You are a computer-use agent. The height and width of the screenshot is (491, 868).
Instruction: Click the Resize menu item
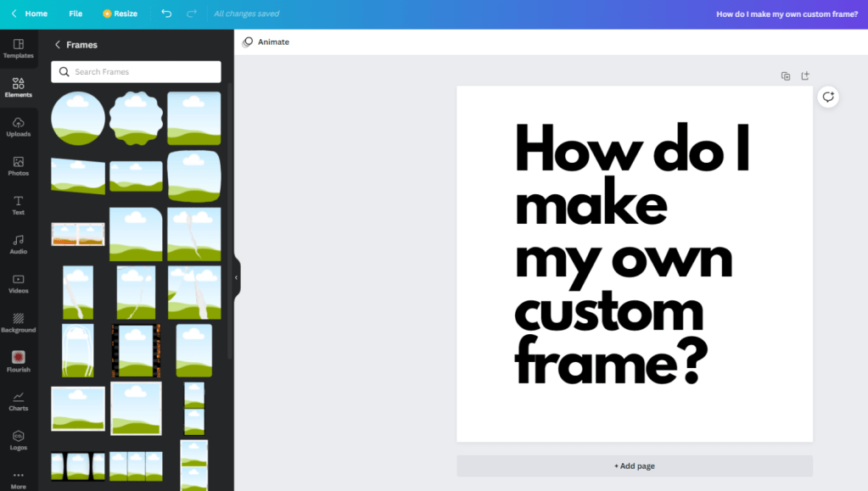[x=120, y=14]
